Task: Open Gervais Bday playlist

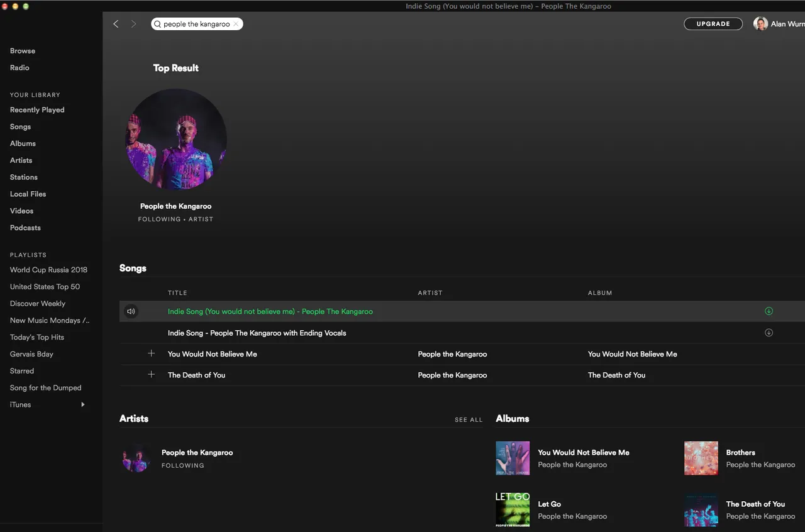Action: click(31, 355)
